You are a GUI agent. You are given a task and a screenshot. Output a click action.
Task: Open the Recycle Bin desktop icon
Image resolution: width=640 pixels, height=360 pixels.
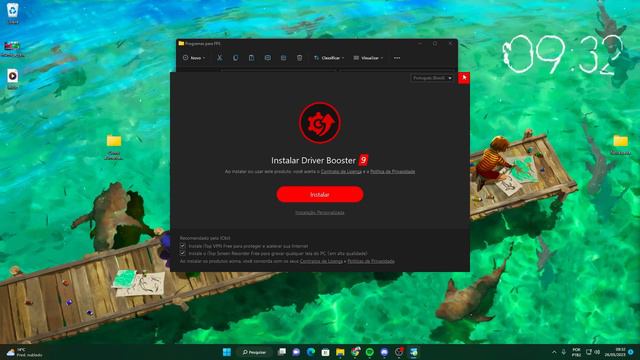[13, 13]
